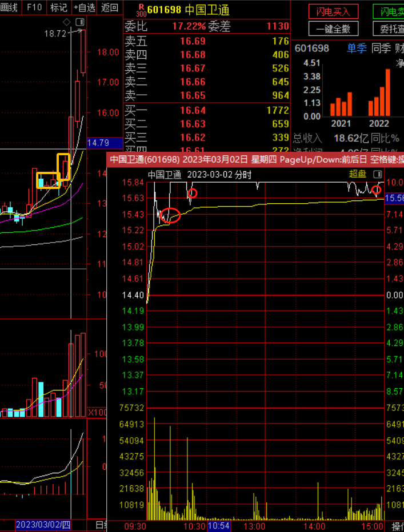Screen dimensions: 404x532
Task: Switch to 同季 same-quarter tab
Action: 381,48
